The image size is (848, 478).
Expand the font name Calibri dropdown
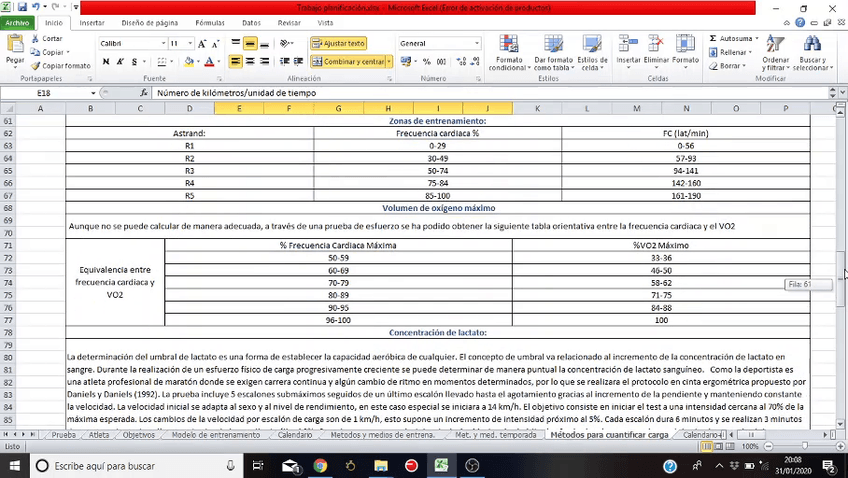click(x=163, y=44)
